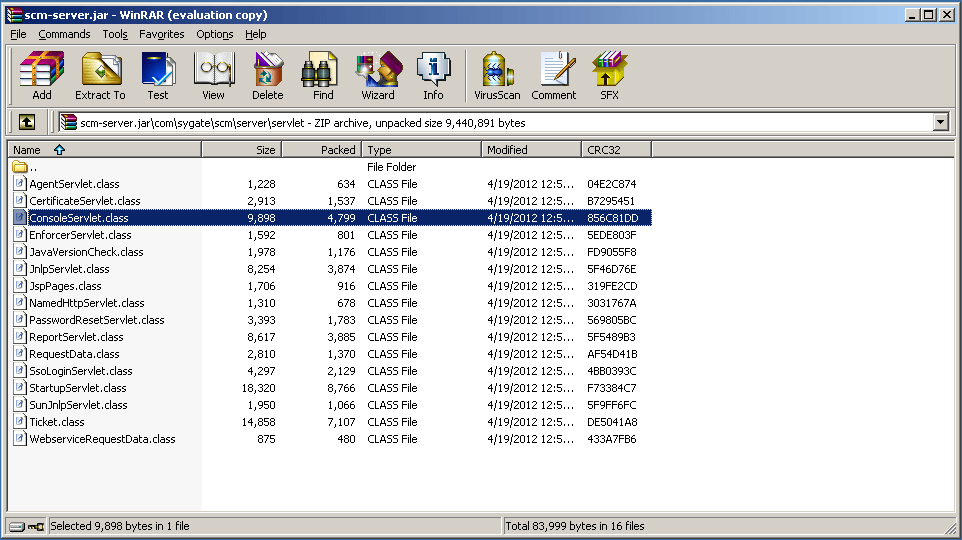
Task: Click the Ticket.class file icon
Action: [x=20, y=422]
